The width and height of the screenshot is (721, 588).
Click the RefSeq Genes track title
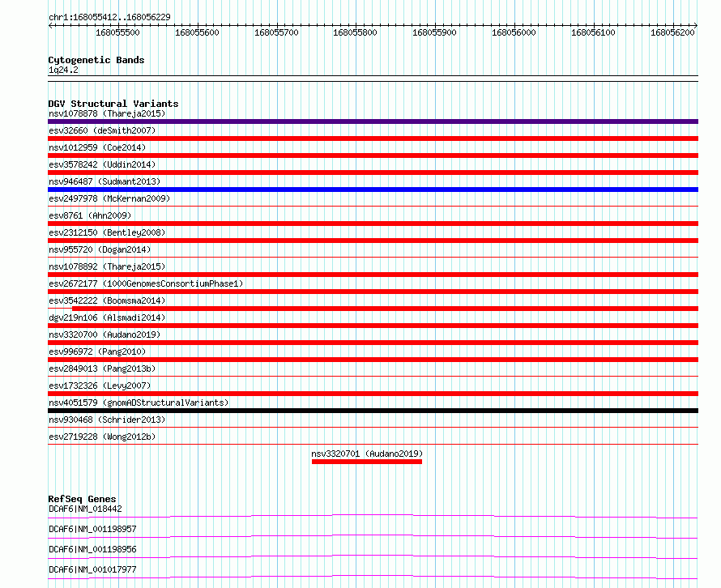pyautogui.click(x=82, y=499)
